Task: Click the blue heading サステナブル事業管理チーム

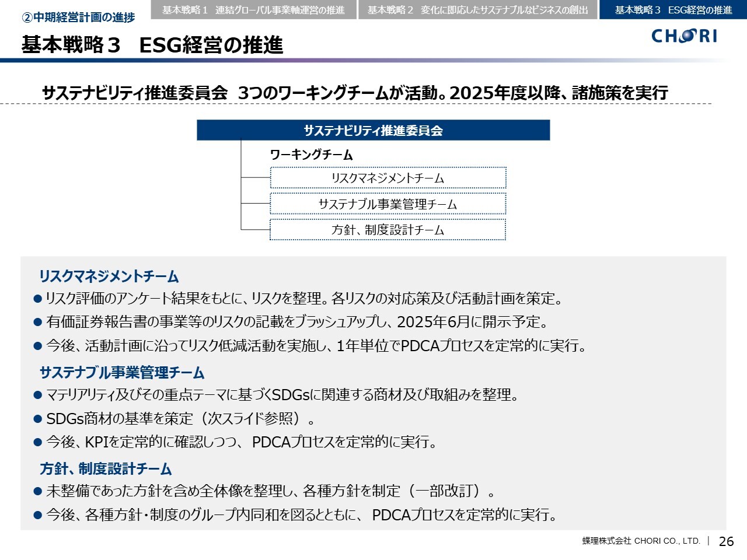Action: pyautogui.click(x=122, y=373)
